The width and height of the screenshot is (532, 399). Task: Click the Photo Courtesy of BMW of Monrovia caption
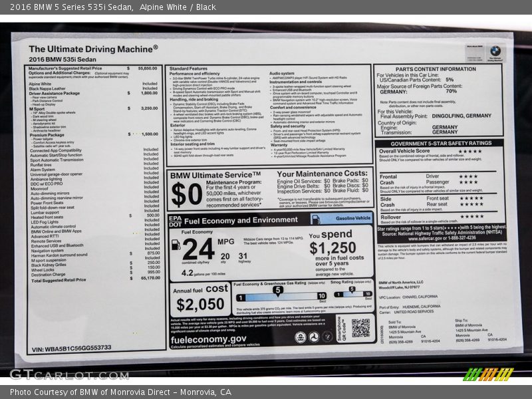click(120, 392)
